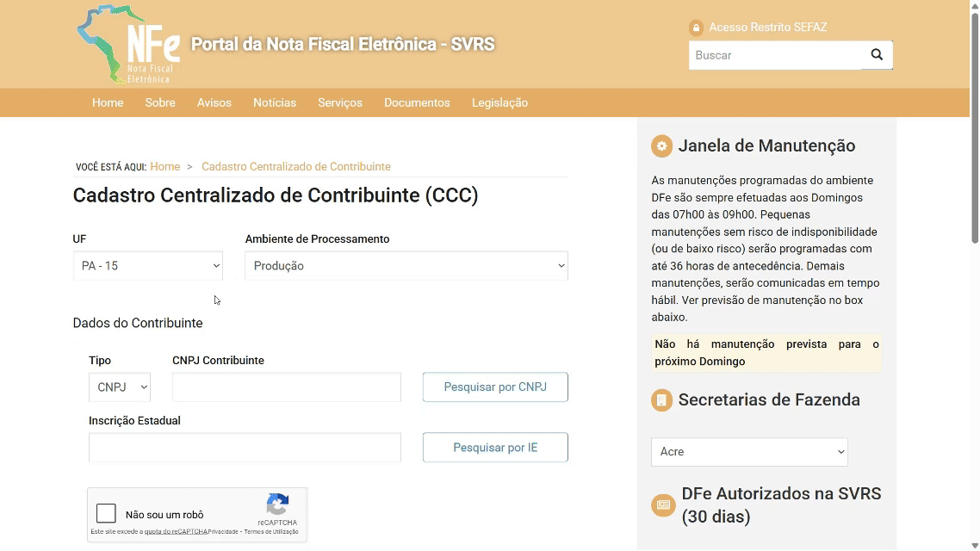980x551 pixels.
Task: Click the search magnifier icon
Action: click(877, 55)
